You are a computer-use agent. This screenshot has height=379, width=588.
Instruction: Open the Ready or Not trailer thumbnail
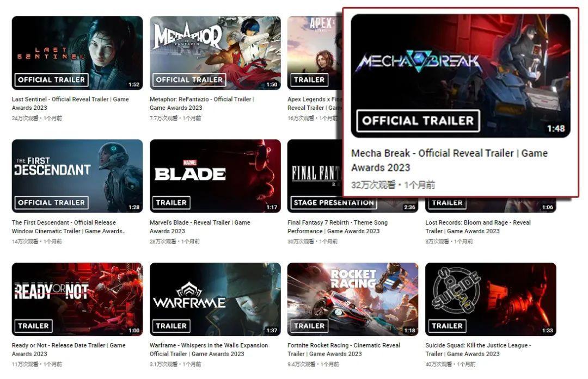tap(77, 299)
